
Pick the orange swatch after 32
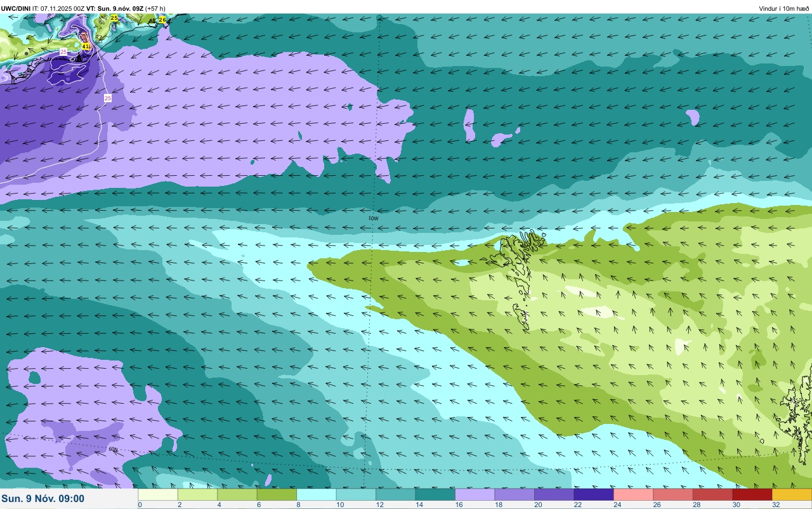(x=792, y=494)
